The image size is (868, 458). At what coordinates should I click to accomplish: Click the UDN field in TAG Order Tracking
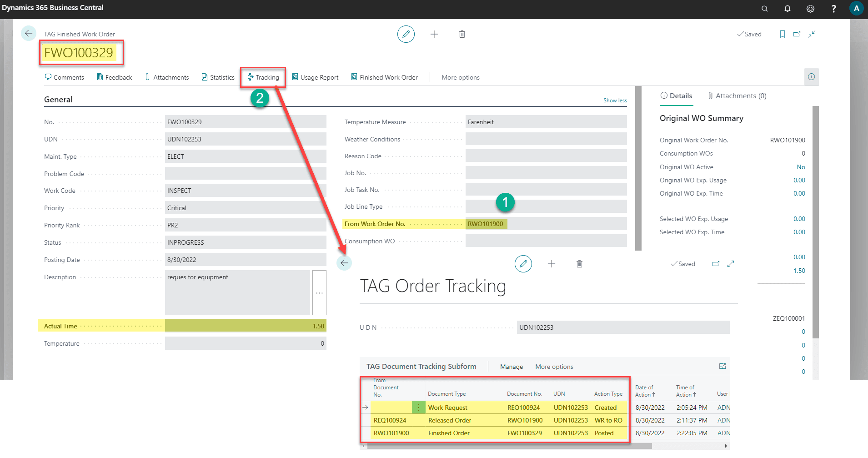[623, 327]
